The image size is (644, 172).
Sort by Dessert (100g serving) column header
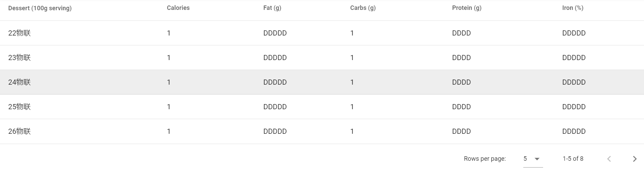pos(40,8)
